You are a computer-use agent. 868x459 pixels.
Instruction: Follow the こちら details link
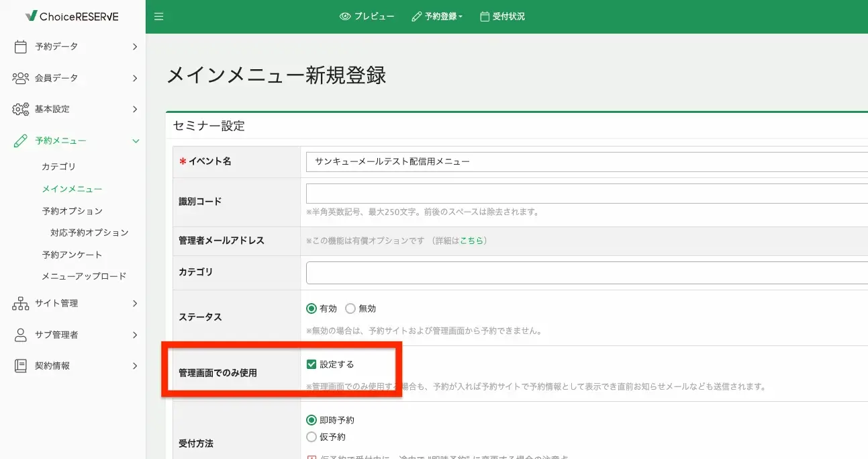(471, 241)
